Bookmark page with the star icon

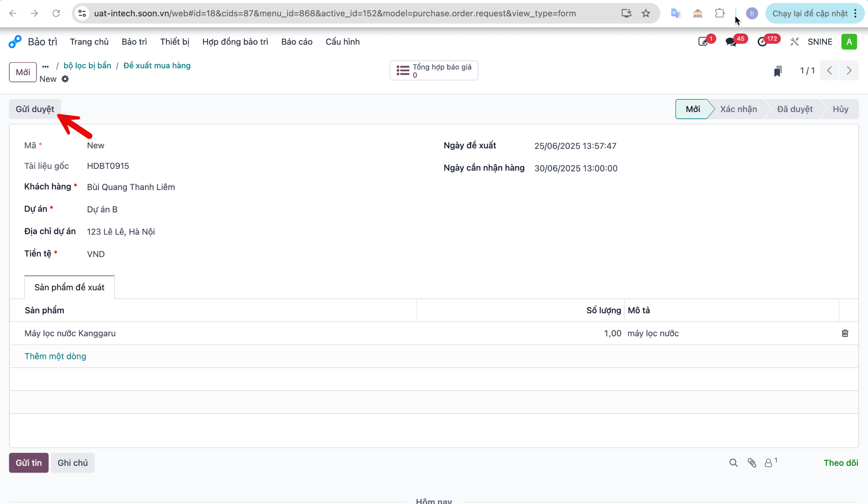click(x=645, y=13)
